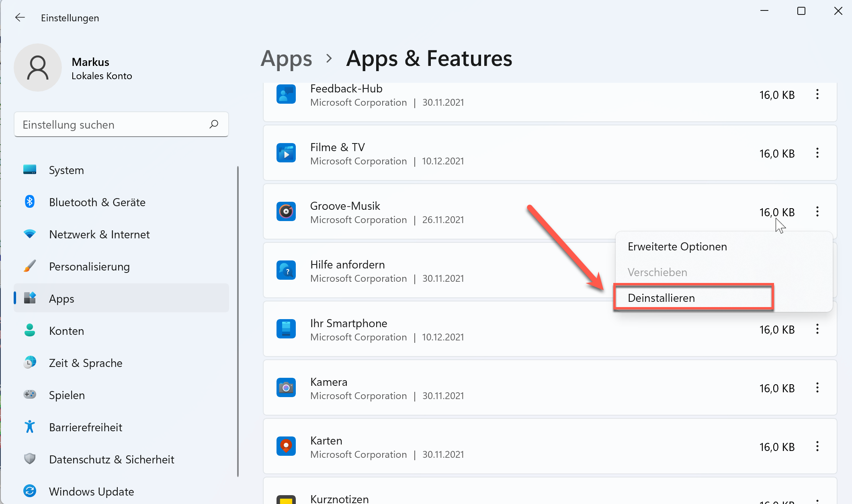Click the Markus user avatar
Viewport: 852px width, 504px height.
[38, 68]
